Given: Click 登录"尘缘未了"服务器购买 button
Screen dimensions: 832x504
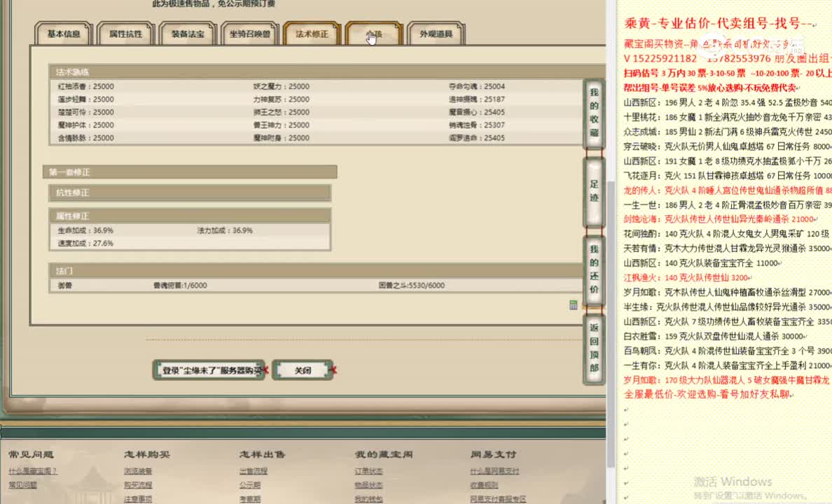Looking at the screenshot, I should click(209, 370).
